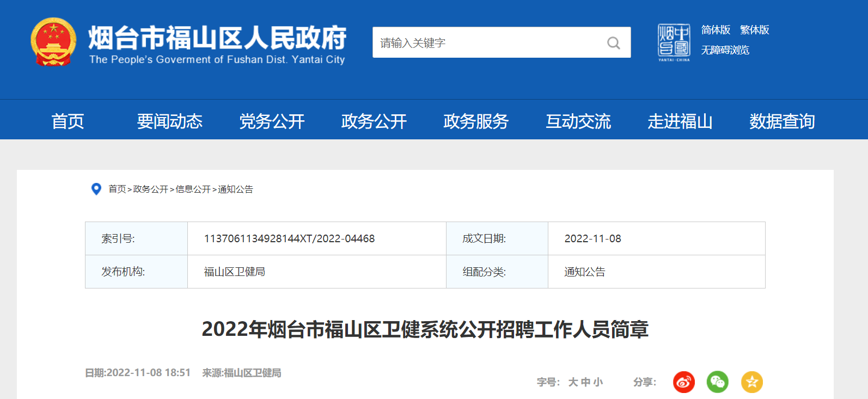Click the 信息公开 breadcrumb link
This screenshot has height=399, width=868.
point(193,189)
